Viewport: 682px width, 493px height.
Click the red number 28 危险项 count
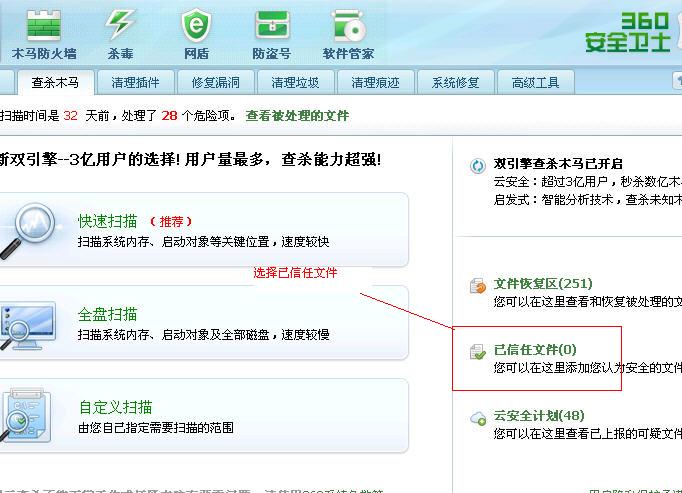[169, 116]
